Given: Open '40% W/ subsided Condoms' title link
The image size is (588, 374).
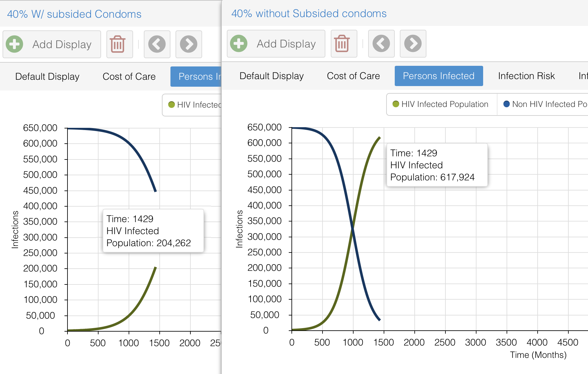Looking at the screenshot, I should pos(74,14).
